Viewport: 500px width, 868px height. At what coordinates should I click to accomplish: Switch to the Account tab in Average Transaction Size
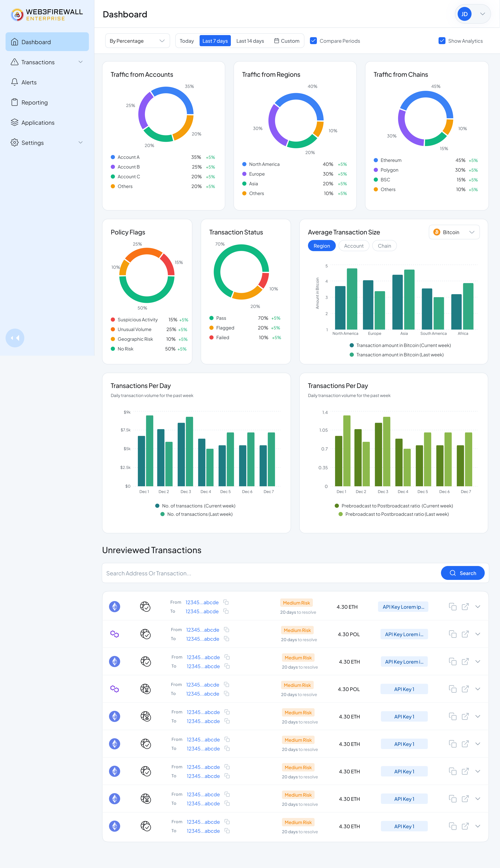tap(354, 246)
